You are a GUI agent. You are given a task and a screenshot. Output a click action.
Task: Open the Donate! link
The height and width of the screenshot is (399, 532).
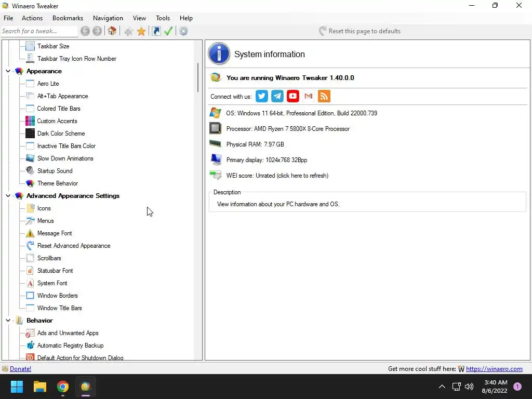click(20, 369)
